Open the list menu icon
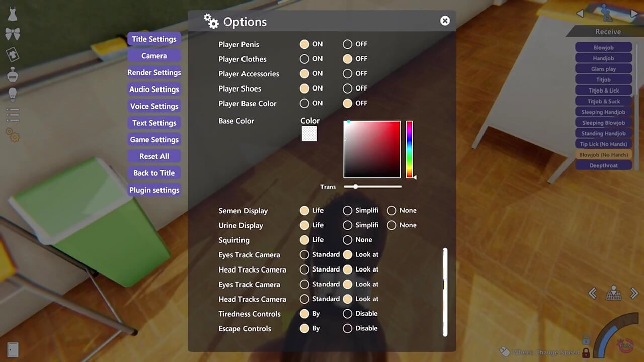Screen dimensions: 644x362 point(13,115)
